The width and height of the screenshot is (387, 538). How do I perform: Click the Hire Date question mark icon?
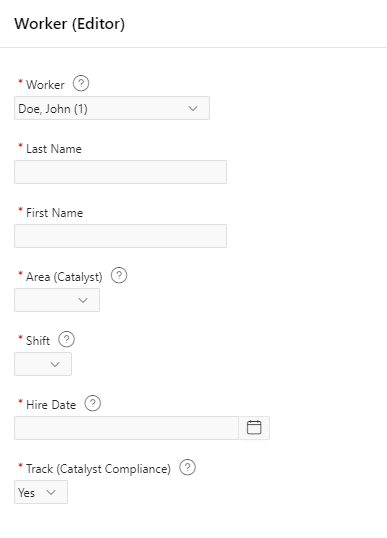(93, 404)
